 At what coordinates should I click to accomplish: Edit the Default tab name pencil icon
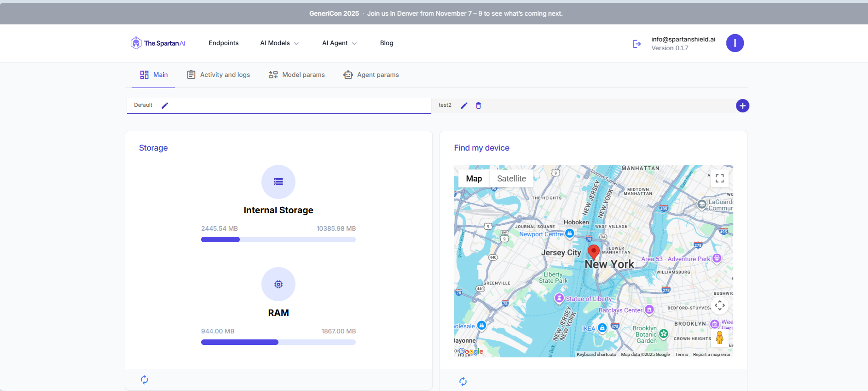165,105
